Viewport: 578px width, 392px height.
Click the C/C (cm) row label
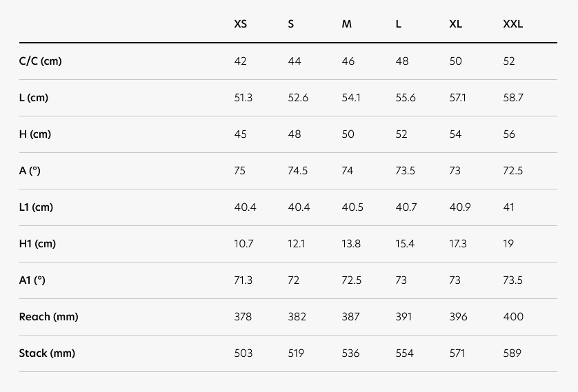click(41, 61)
